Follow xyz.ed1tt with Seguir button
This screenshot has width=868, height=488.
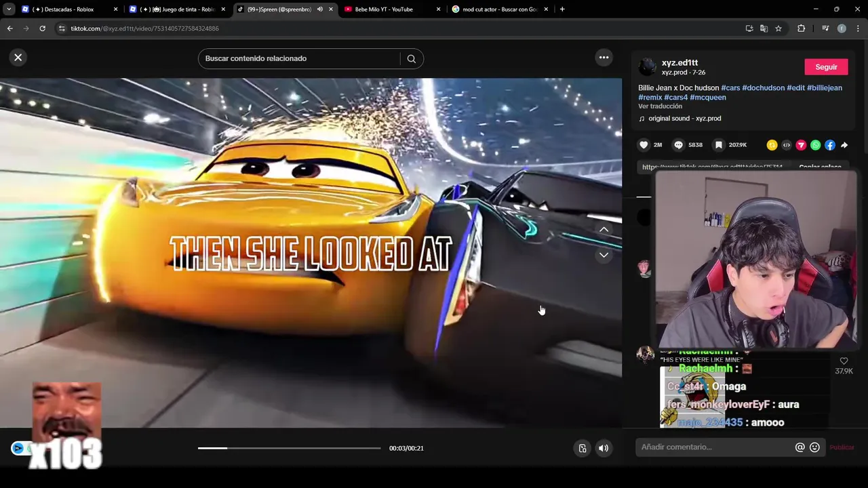pos(826,67)
